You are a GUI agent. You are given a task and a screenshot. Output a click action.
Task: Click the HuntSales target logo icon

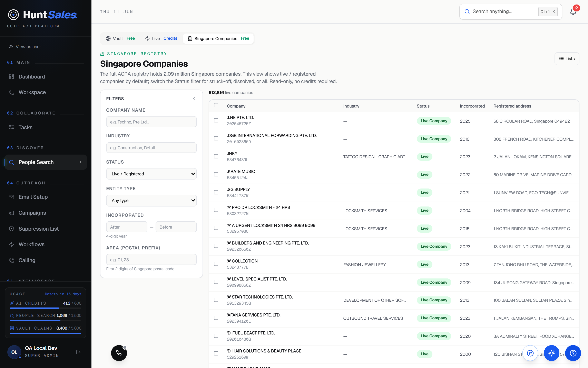coord(13,15)
